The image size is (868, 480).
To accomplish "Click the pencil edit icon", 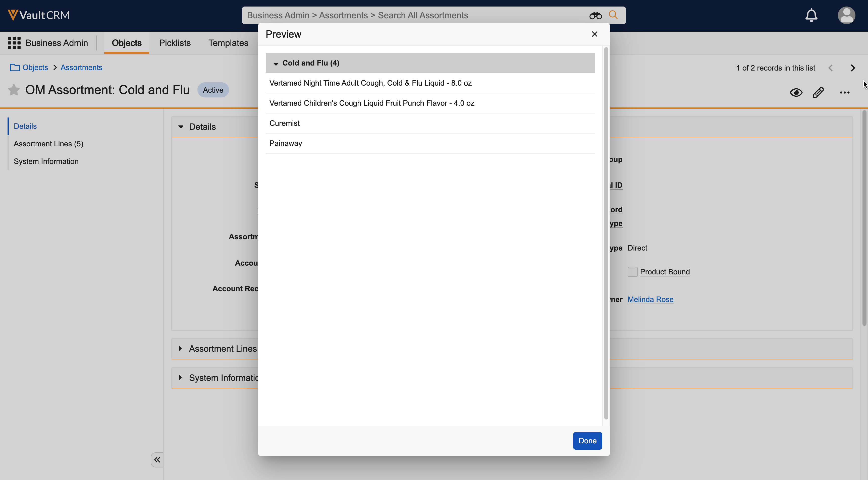I will point(818,92).
